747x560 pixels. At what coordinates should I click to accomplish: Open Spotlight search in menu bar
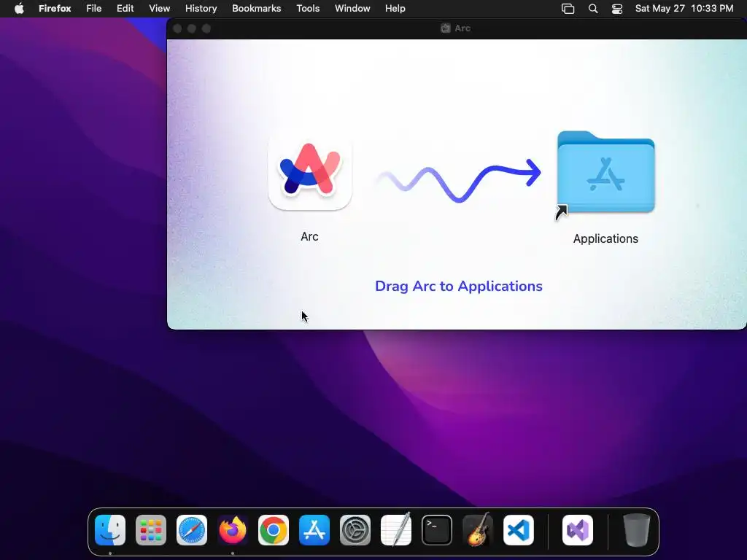coord(593,9)
